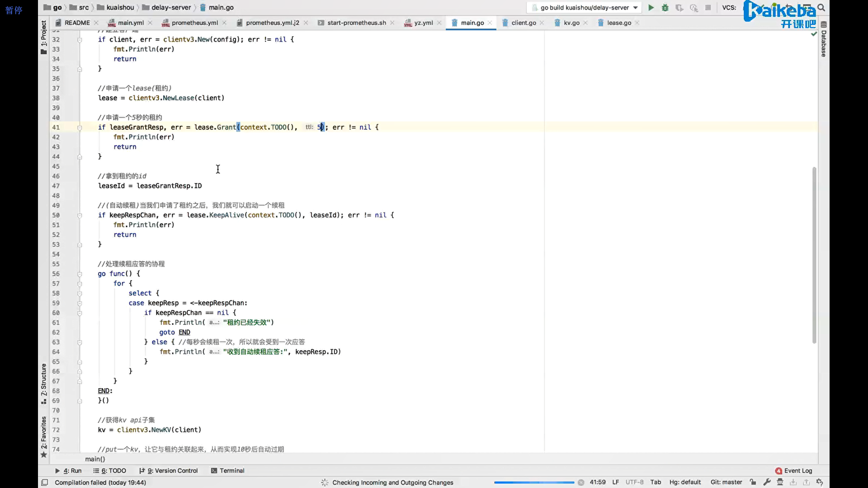Cancel the background task progress
868x488 pixels.
pos(581,483)
